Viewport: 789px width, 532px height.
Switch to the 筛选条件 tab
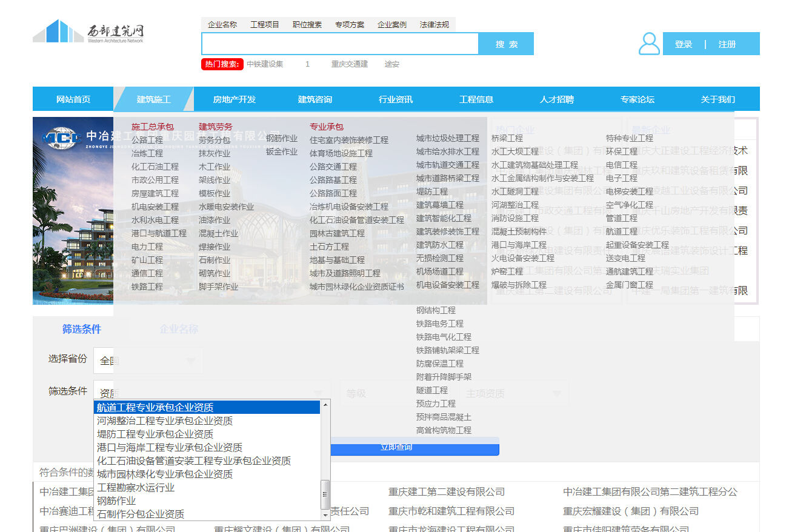pos(82,329)
